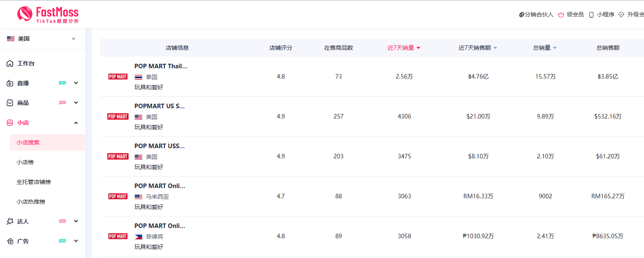
Task: Open the POP MART Thailand shop logo
Action: (118, 77)
